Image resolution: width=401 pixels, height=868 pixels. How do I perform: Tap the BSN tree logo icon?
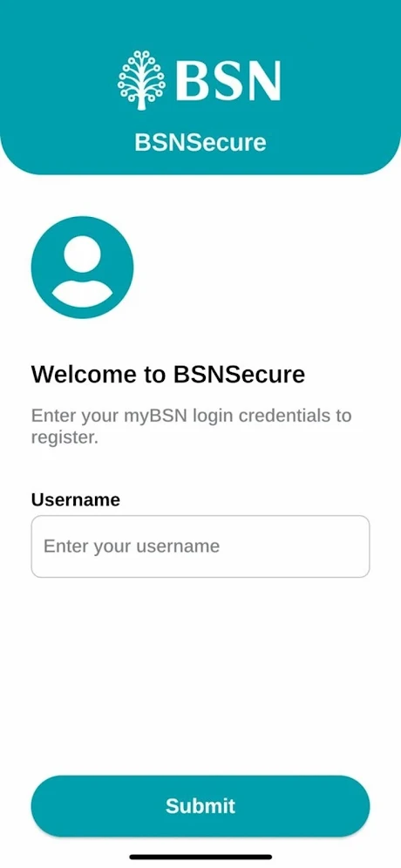tap(140, 80)
